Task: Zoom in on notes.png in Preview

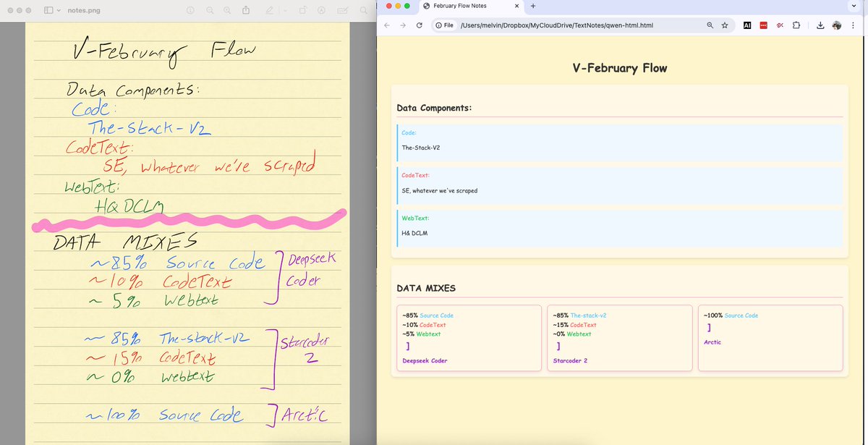Action: (227, 11)
